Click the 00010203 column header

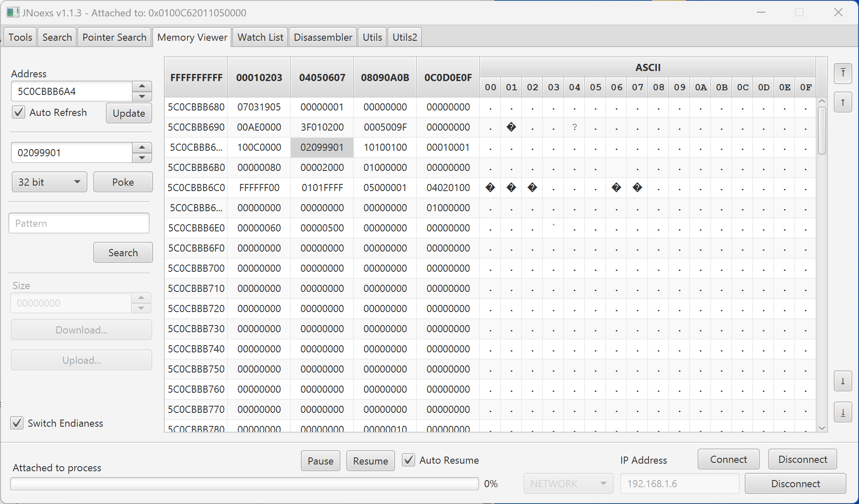(x=259, y=77)
